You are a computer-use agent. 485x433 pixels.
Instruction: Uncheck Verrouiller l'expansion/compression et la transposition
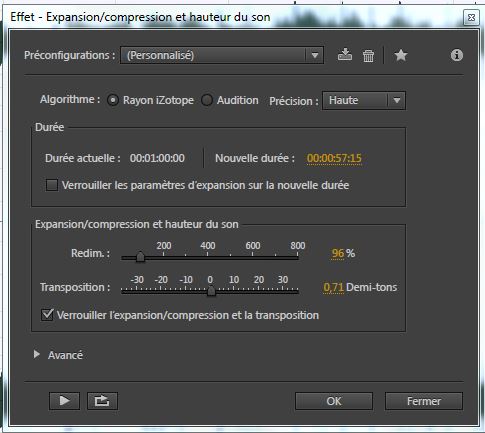47,315
